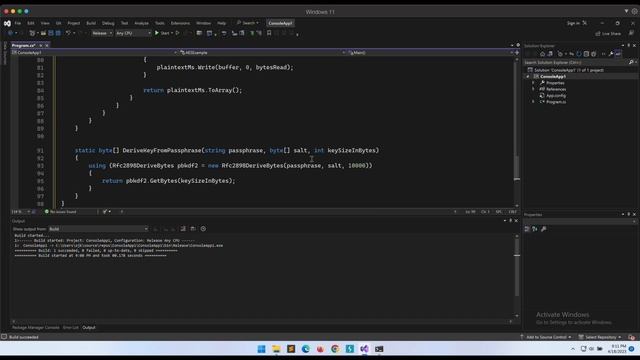640x360 pixels.
Task: Click the Windows Start button in taskbar
Action: [262, 349]
